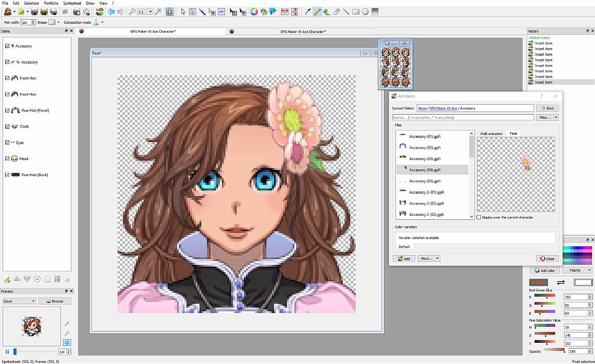Select the Pencil tool in the toolbar
Viewport: 595px width, 364px height.
318,11
